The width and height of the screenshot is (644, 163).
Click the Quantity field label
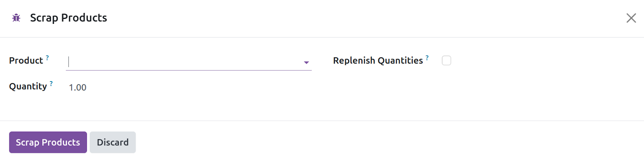[x=28, y=86]
